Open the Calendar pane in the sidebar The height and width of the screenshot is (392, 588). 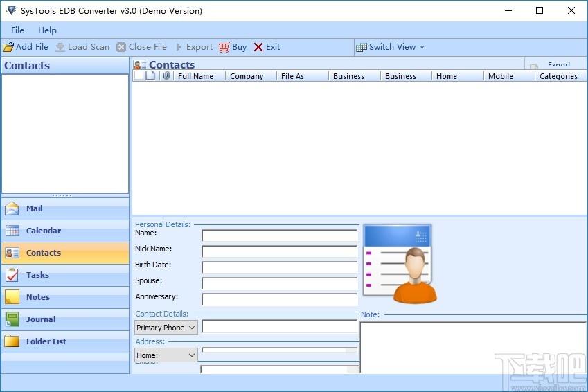[65, 231]
